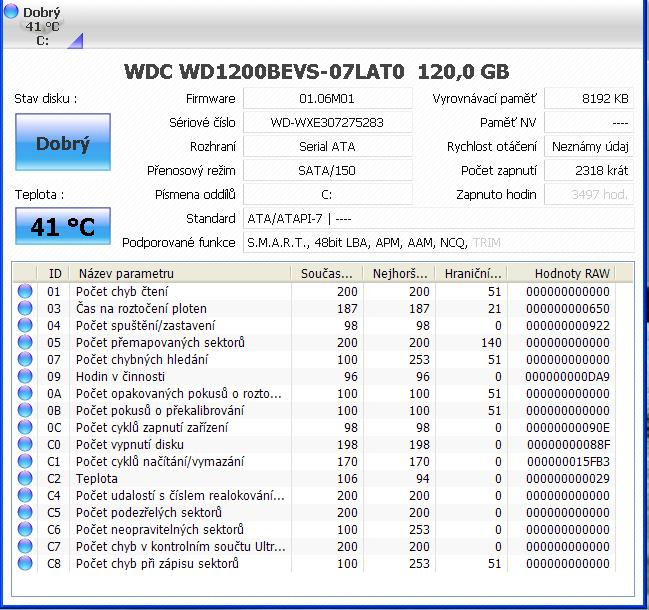Click status orb for ID 0B row
This screenshot has height=610, width=649.
pyautogui.click(x=25, y=410)
